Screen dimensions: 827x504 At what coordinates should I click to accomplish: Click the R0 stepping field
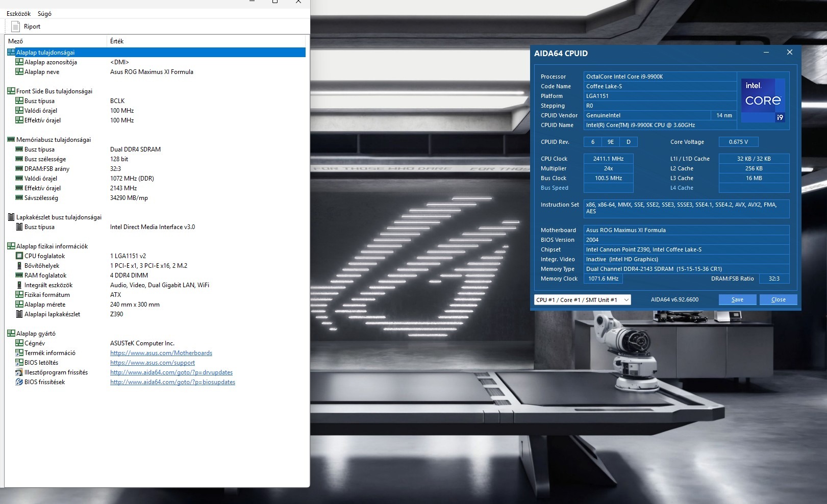coord(660,106)
